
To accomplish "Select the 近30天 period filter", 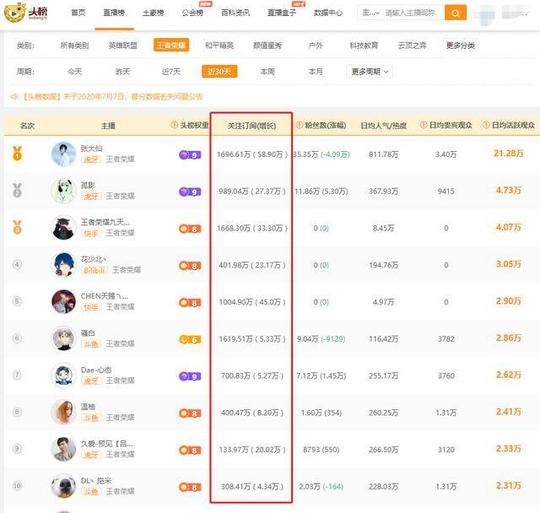I will (x=219, y=71).
